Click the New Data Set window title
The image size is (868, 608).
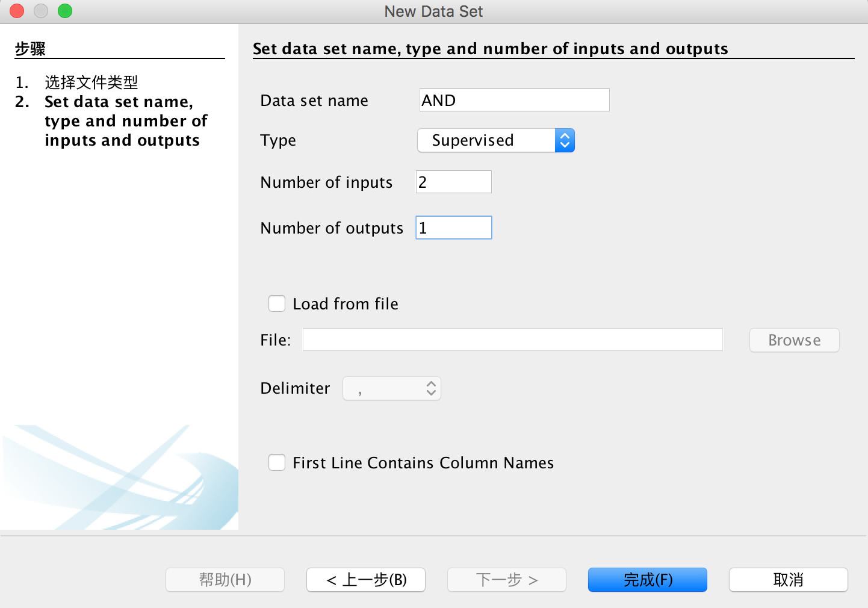coord(433,11)
